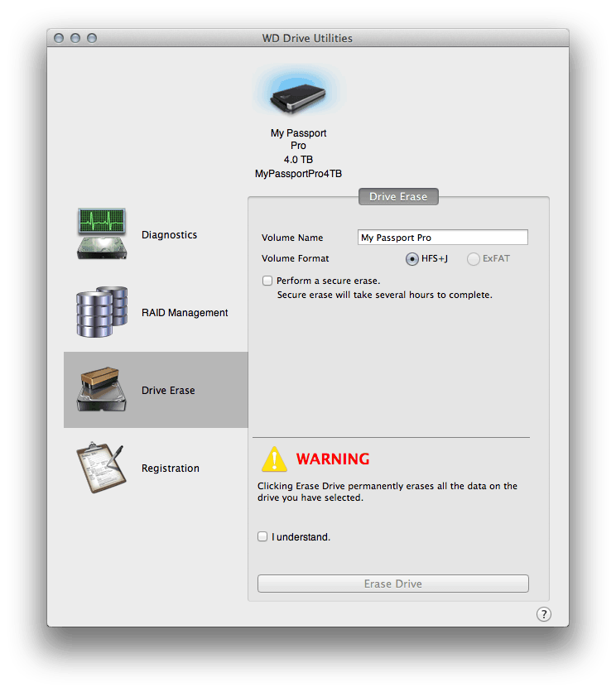The image size is (616, 692).
Task: Open help with the question mark button
Action: (x=543, y=613)
